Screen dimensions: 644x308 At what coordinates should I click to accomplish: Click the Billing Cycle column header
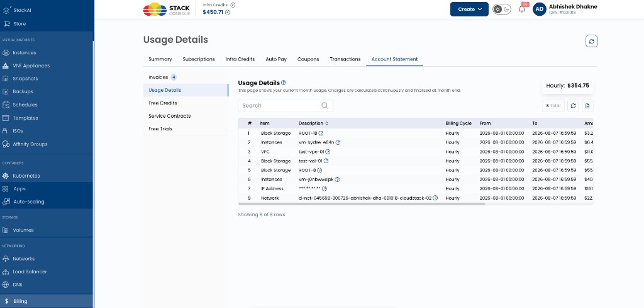tap(458, 123)
